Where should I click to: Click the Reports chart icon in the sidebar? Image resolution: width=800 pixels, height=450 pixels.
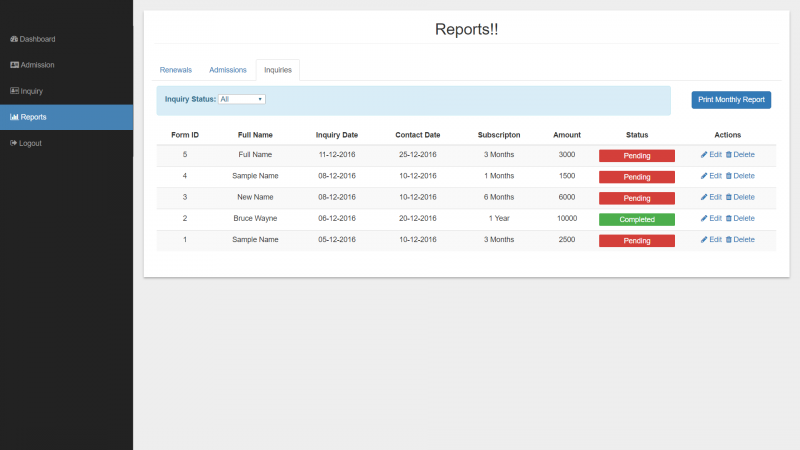(14, 117)
